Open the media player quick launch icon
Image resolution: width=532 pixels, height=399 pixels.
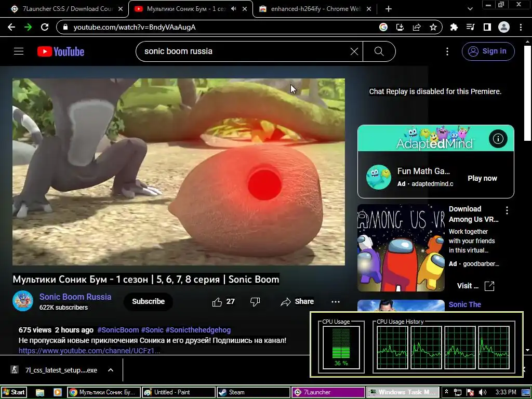point(57,392)
